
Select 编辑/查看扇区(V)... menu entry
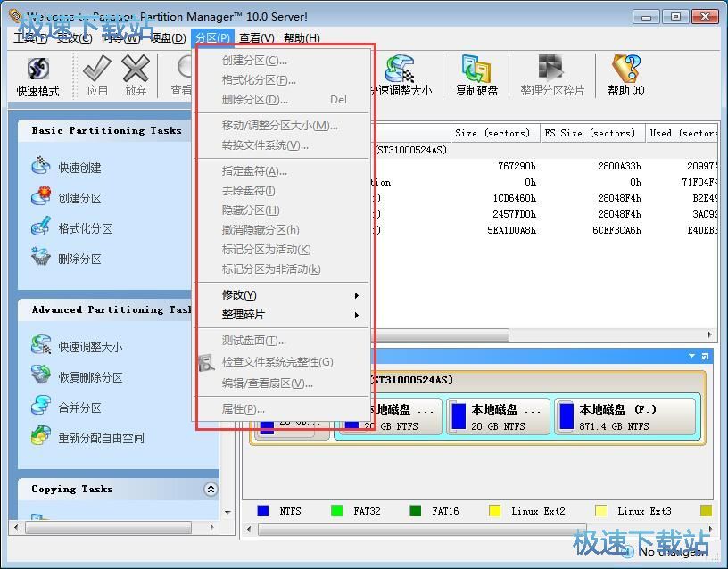coord(281,383)
